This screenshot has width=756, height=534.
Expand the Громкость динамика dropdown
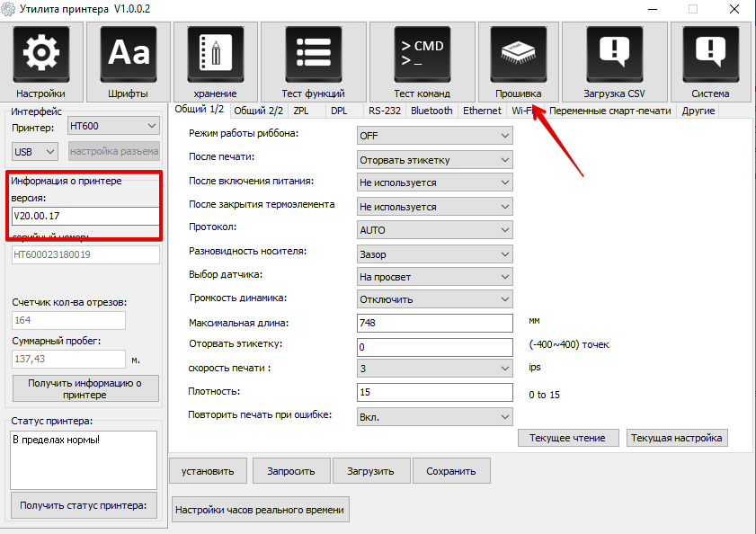[434, 299]
